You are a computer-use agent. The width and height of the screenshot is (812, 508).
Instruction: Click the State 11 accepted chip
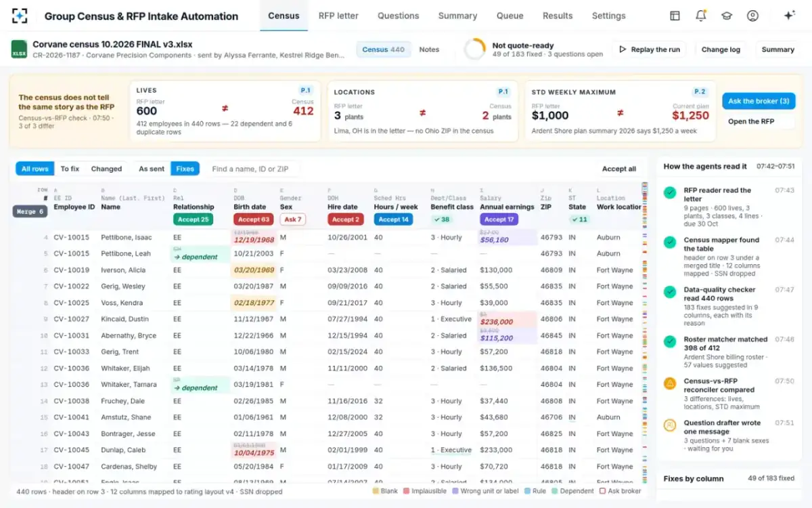[x=579, y=219]
